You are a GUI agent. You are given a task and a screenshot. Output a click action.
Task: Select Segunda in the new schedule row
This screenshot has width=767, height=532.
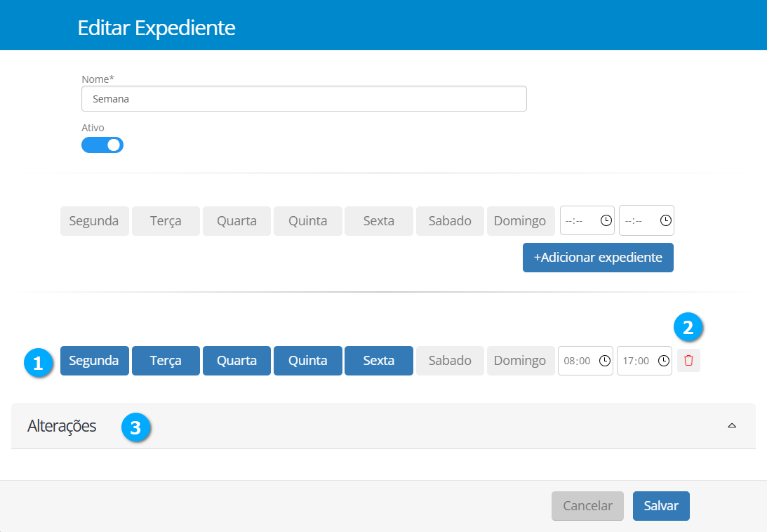94,220
